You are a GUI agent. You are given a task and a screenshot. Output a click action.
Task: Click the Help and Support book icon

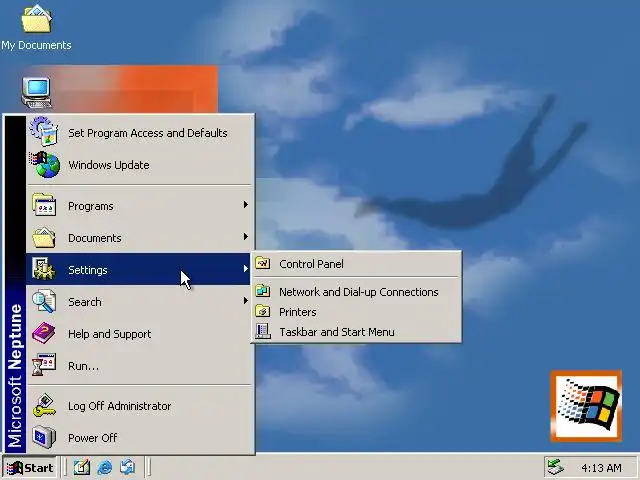(44, 333)
